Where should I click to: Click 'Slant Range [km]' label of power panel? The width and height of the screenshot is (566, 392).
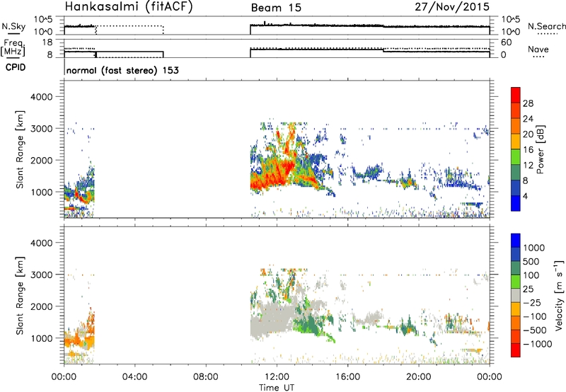tap(20, 149)
